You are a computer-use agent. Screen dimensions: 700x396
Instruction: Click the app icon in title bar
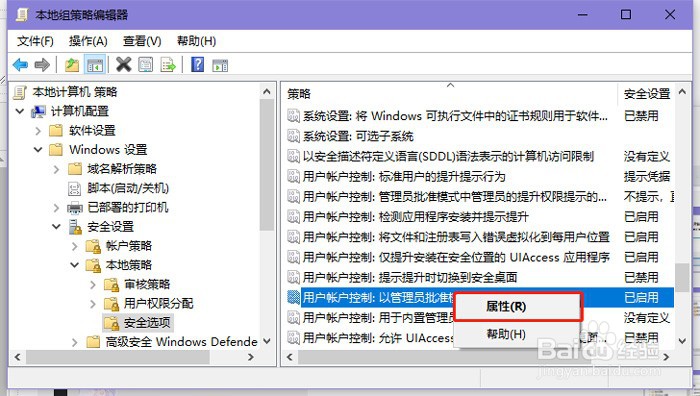(22, 15)
